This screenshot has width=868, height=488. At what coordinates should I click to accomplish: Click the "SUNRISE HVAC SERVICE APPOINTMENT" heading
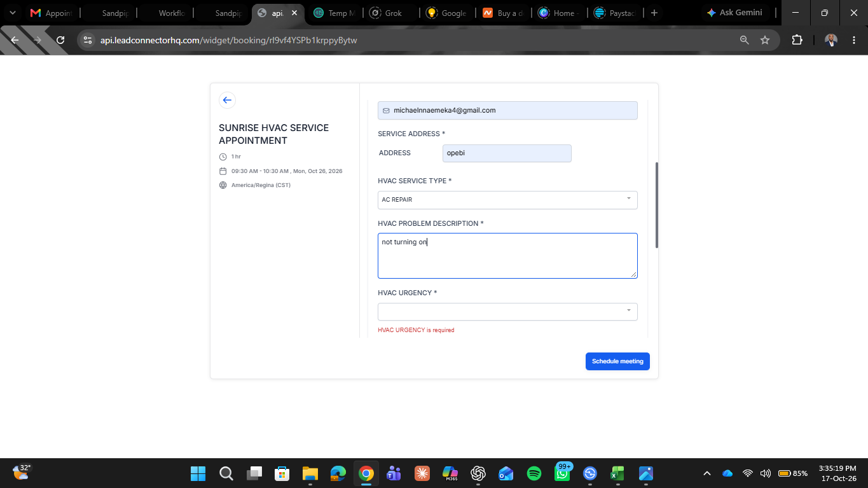[274, 134]
